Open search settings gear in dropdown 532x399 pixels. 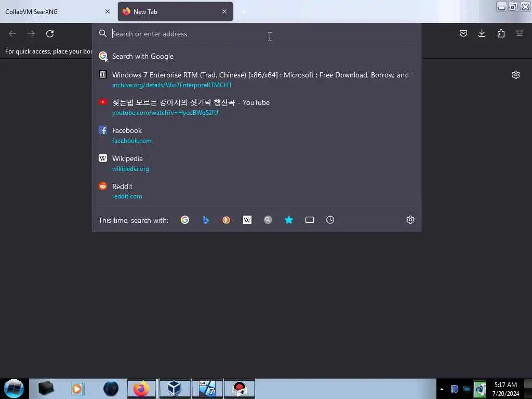pyautogui.click(x=410, y=220)
